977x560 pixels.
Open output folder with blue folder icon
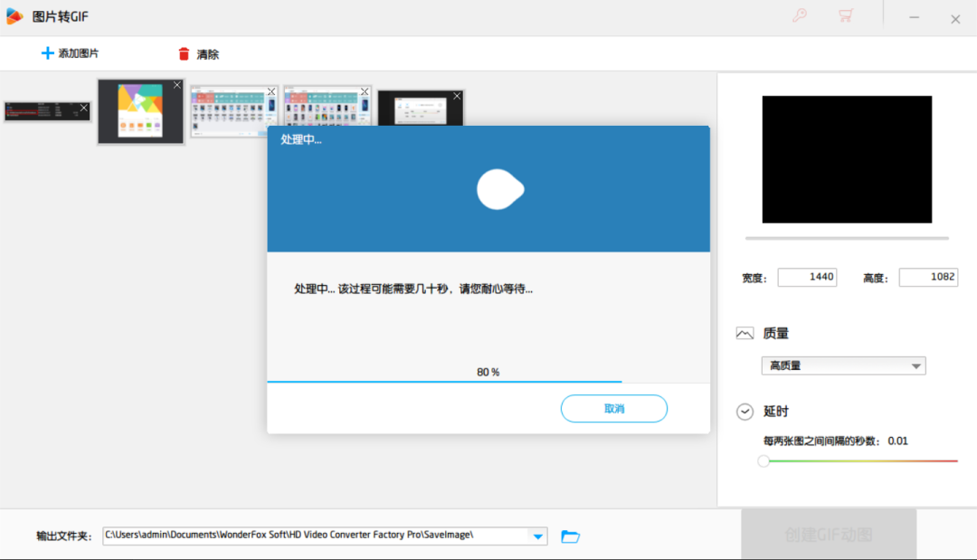point(570,536)
